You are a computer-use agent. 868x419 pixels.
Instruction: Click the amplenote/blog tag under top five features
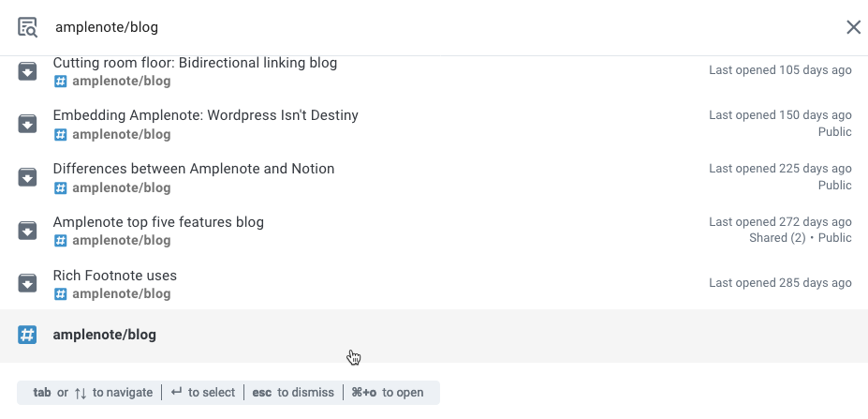click(121, 241)
